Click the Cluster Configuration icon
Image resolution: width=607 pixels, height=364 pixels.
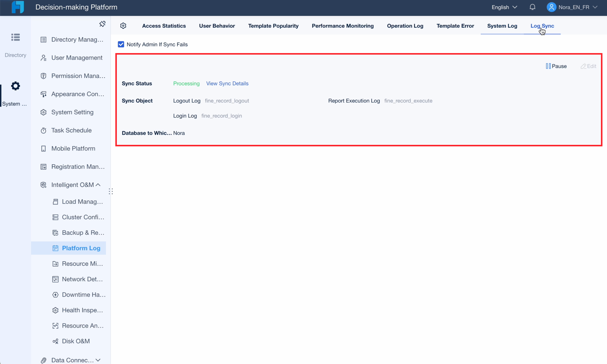pos(55,217)
